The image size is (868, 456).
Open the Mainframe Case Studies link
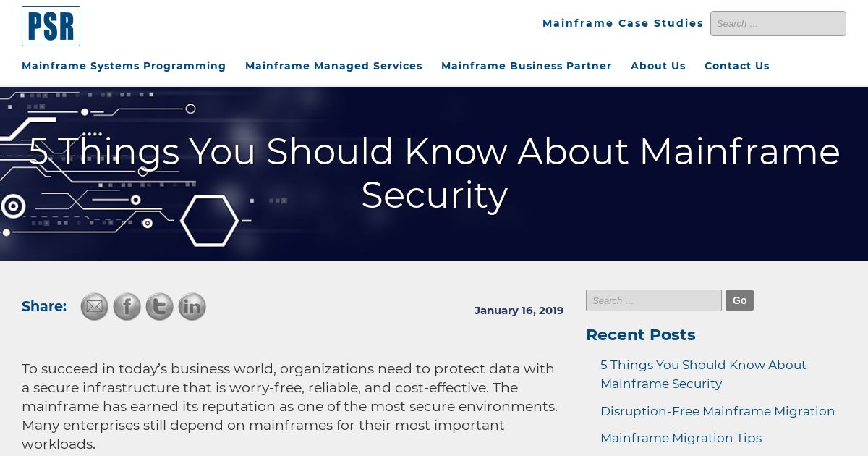[x=623, y=23]
